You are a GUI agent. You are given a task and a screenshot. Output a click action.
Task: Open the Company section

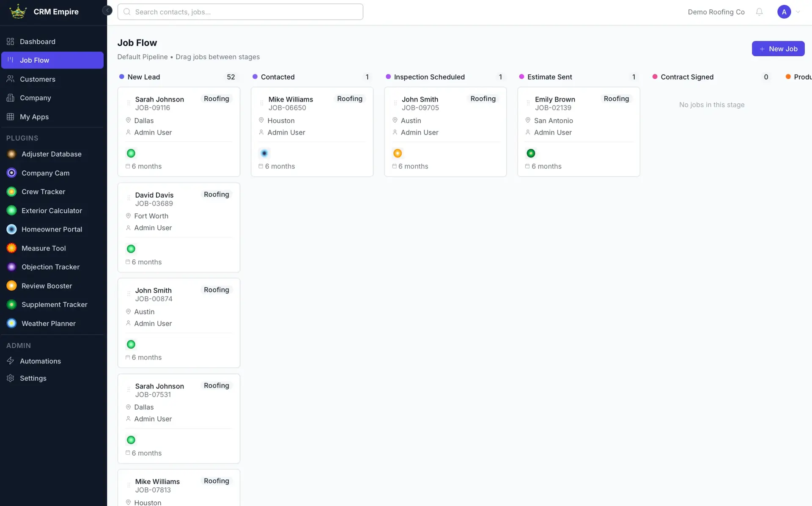click(x=52, y=98)
